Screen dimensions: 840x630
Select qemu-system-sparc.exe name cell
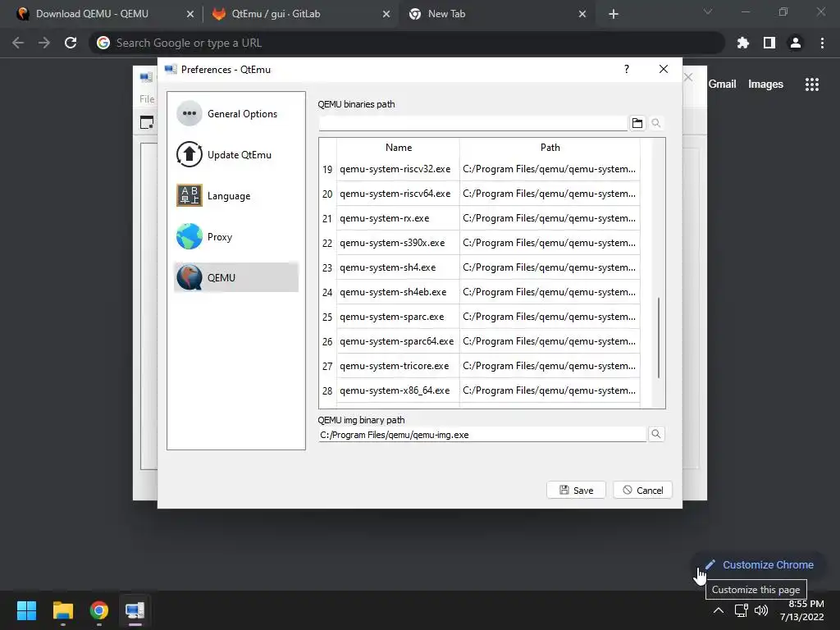click(398, 317)
